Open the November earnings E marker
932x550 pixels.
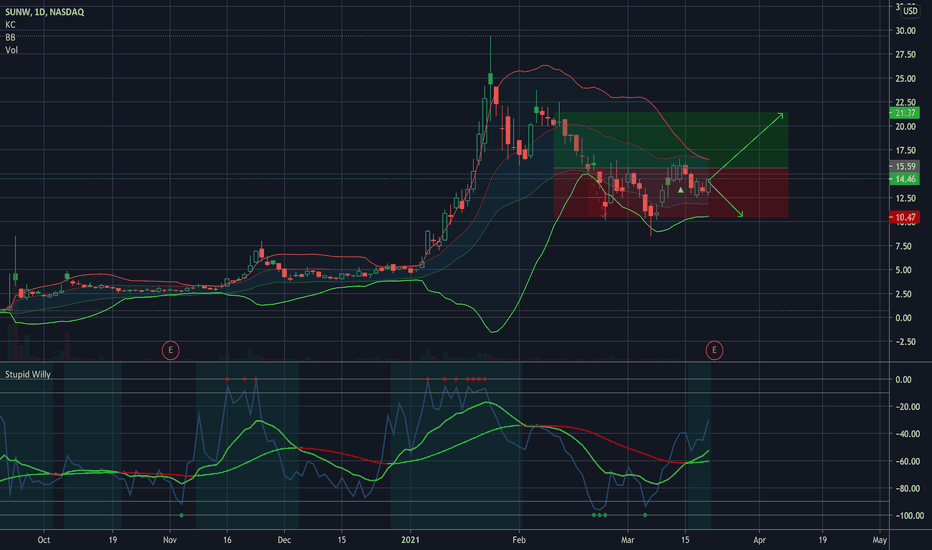click(x=171, y=350)
